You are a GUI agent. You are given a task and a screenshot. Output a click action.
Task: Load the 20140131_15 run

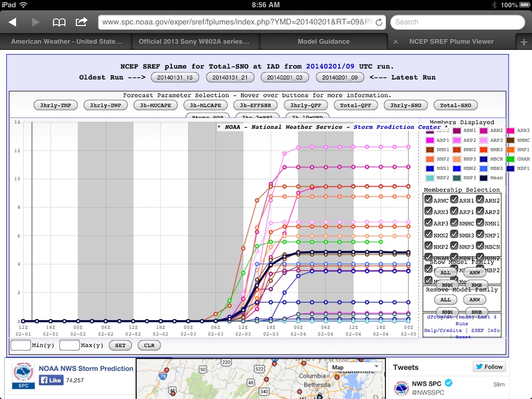(175, 77)
